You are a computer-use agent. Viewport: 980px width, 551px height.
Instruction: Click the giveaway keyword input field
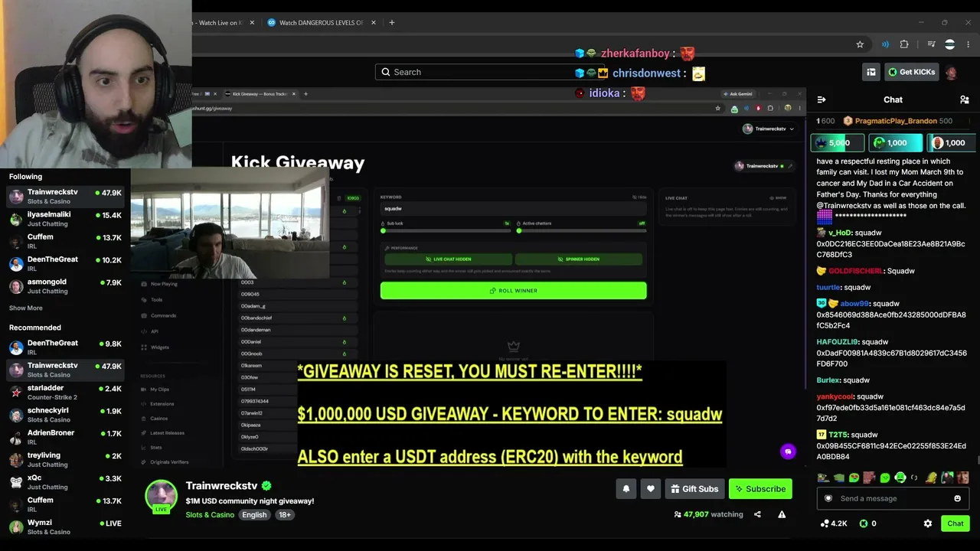[x=514, y=209]
